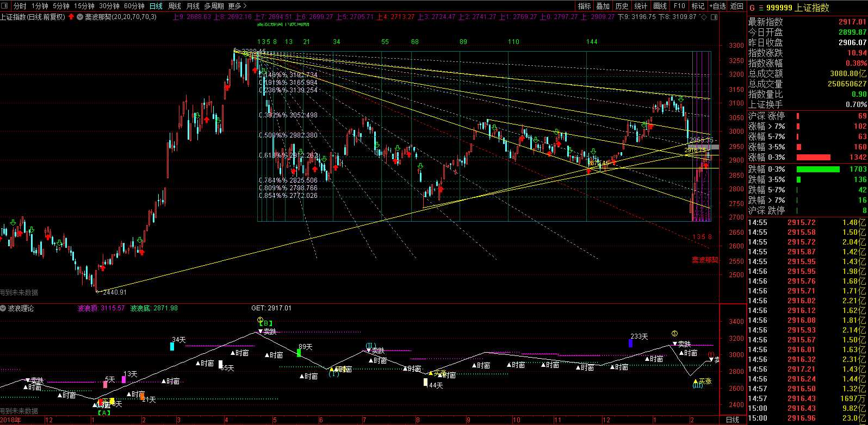Click the 0.382% 3052.498 Fibonacci level label
Image resolution: width=868 pixels, height=425 pixels.
[x=288, y=115]
